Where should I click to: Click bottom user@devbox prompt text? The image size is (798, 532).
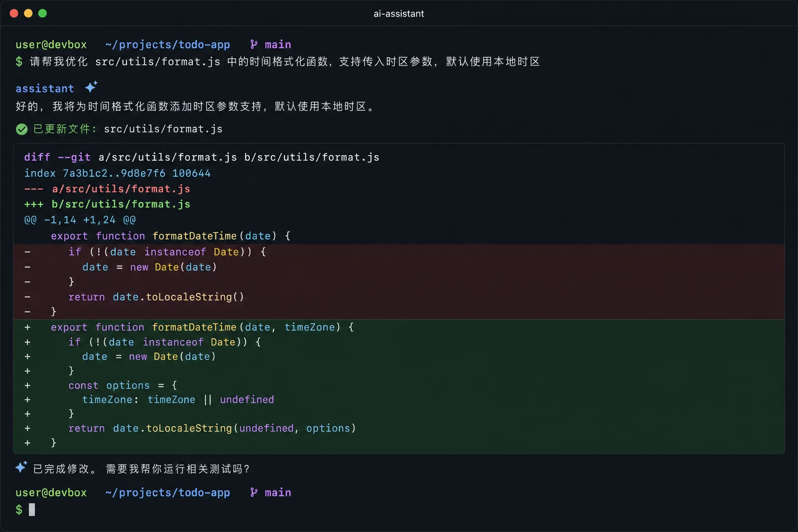click(x=51, y=493)
